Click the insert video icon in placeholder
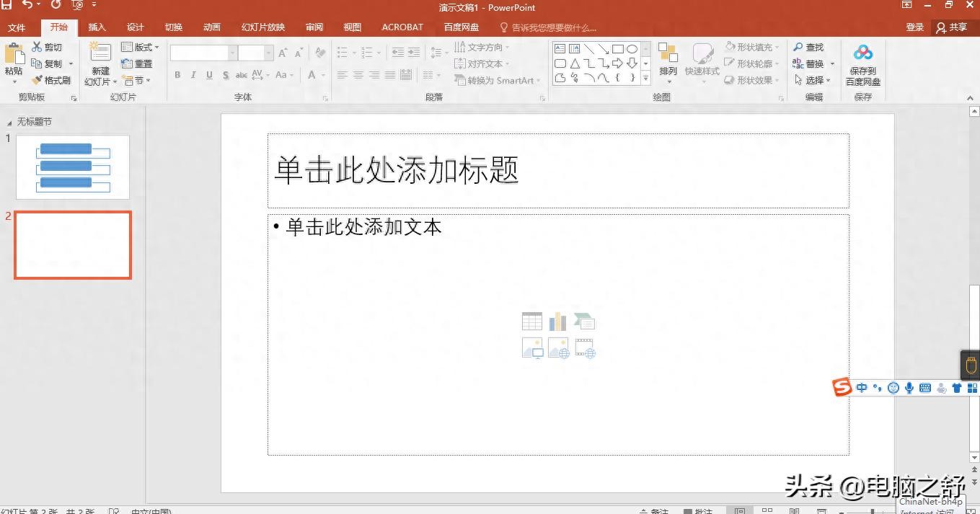The image size is (980, 514). click(x=585, y=348)
